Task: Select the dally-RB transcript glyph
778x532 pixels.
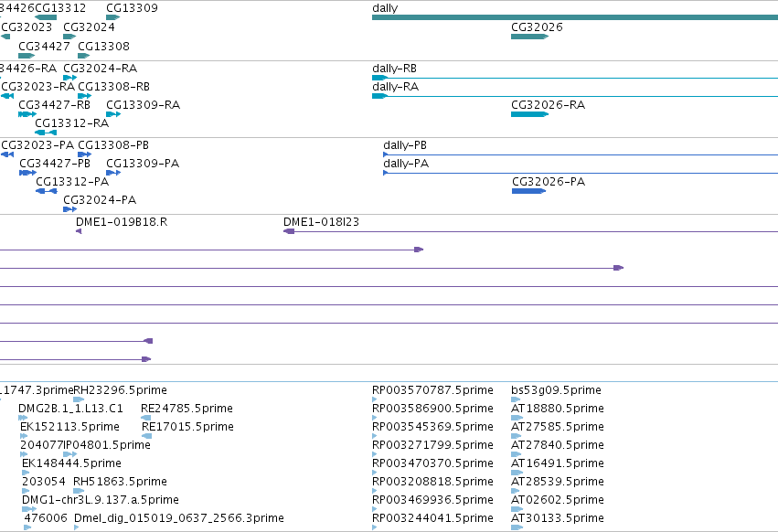Action: 575,78
